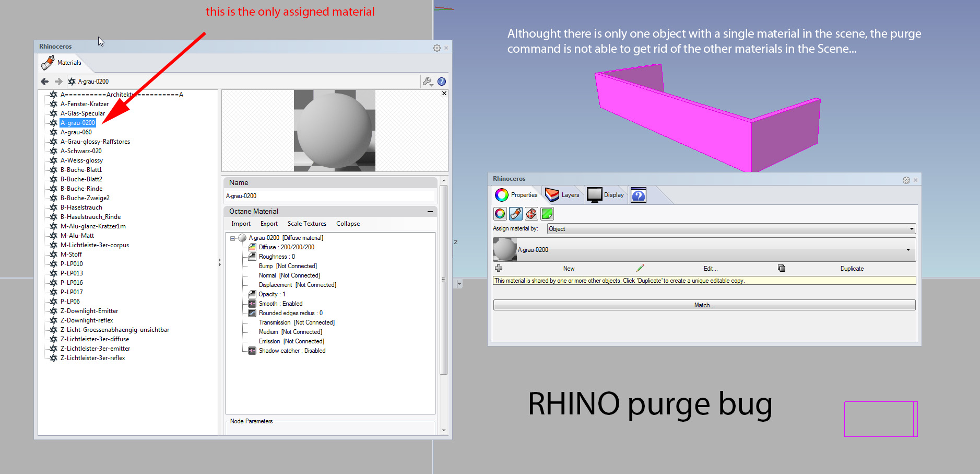
Task: Click the Rounded edges radius node icon
Action: (x=252, y=313)
